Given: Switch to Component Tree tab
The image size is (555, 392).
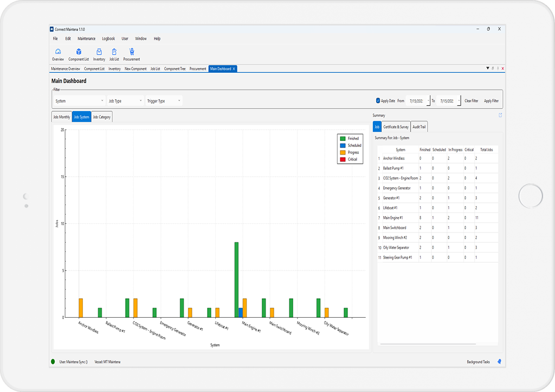Looking at the screenshot, I should click(x=175, y=69).
